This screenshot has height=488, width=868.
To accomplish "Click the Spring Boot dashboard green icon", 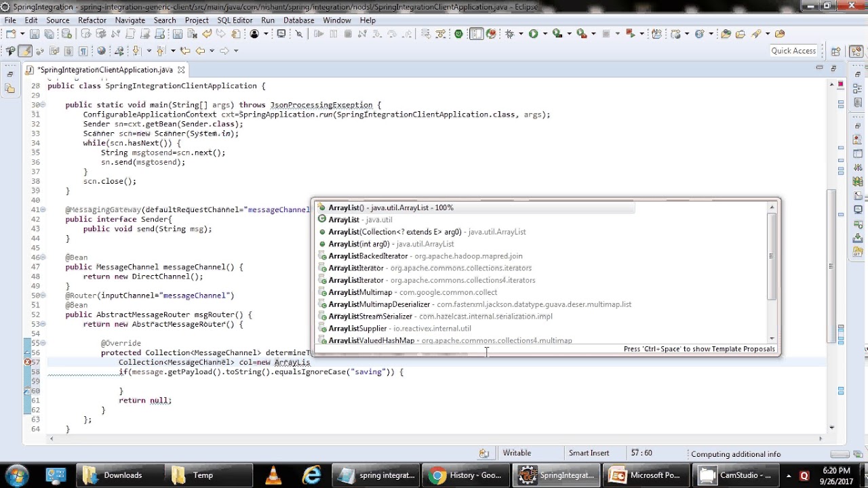I will click(458, 34).
